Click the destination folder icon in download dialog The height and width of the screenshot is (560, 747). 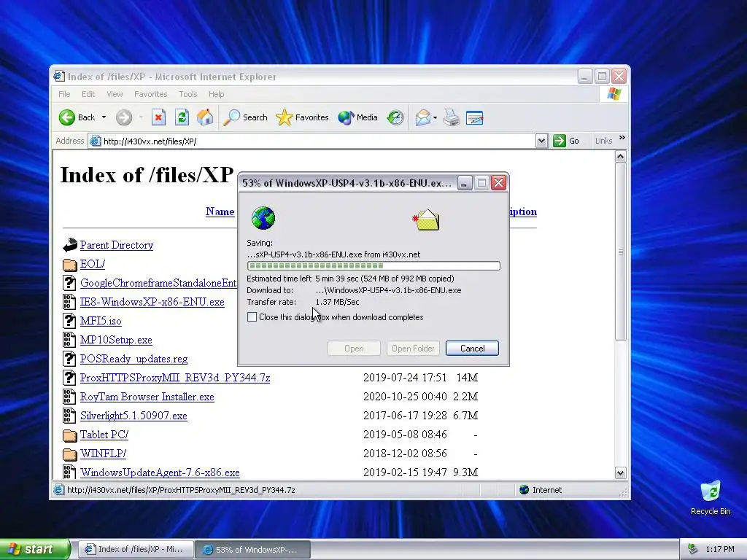point(426,220)
